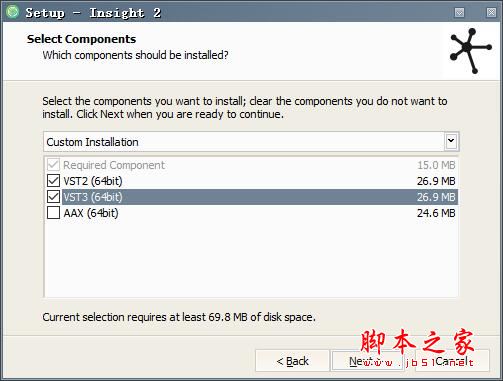Screen dimensions: 503x381
Task: Go back with the Back button
Action: [292, 361]
